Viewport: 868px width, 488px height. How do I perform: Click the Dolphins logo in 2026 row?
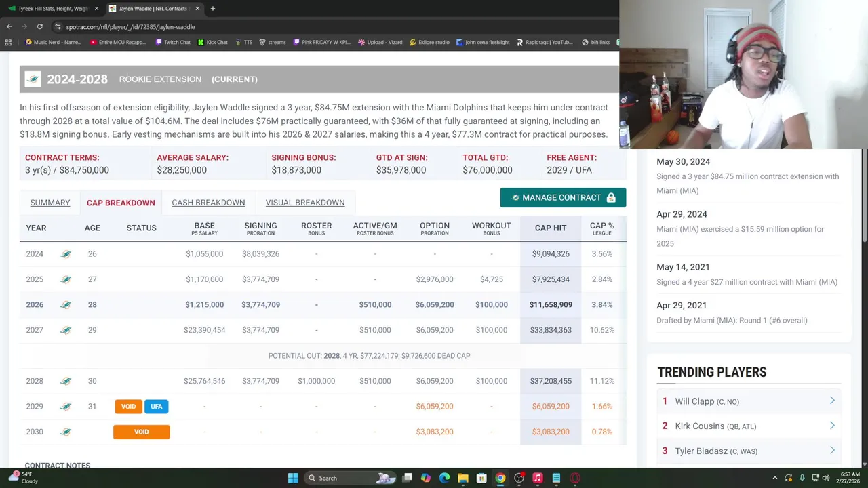click(66, 304)
